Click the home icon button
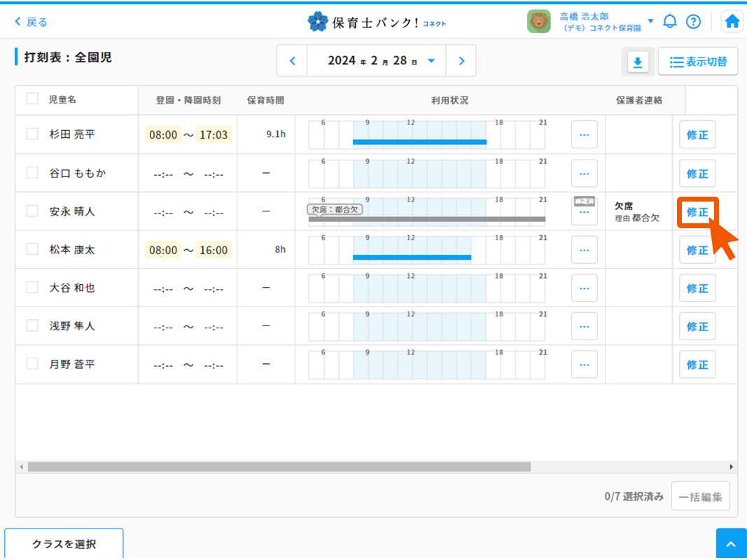Screen dimensions: 747x560 [x=732, y=22]
